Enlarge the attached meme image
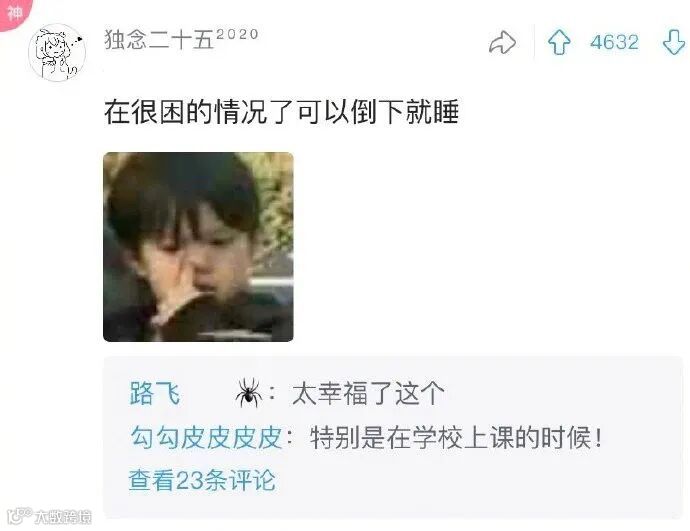This screenshot has height=531, width=690. click(198, 247)
